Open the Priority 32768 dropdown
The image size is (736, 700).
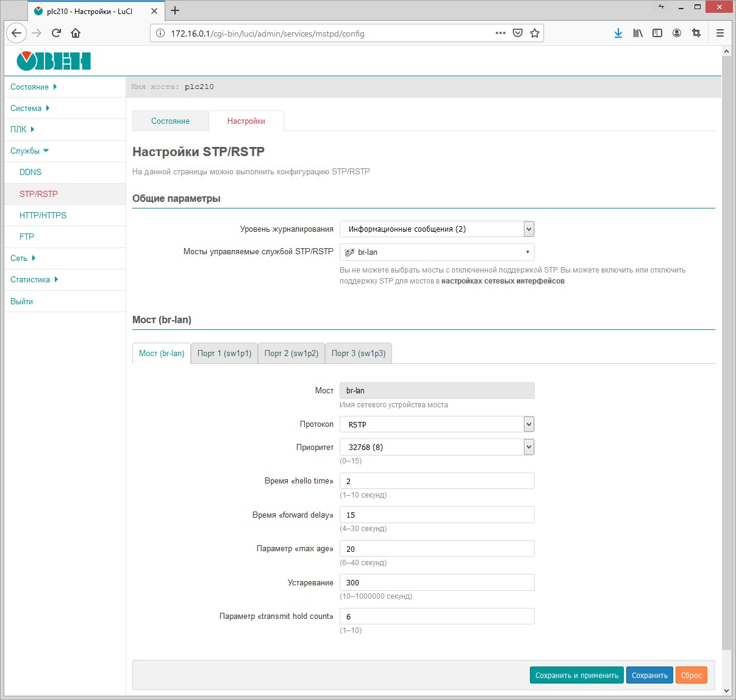click(437, 447)
